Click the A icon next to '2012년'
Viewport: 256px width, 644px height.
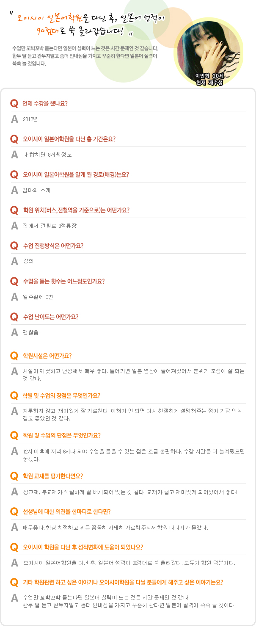coord(14,119)
